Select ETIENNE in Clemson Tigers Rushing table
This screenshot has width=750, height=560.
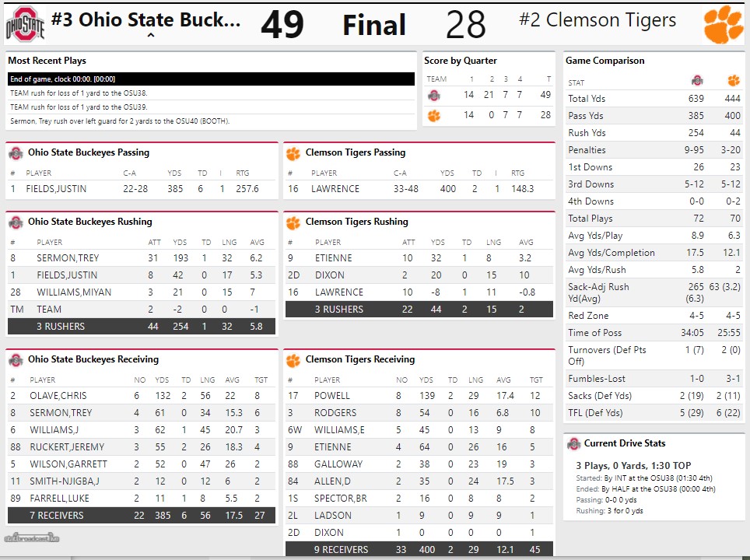click(333, 258)
